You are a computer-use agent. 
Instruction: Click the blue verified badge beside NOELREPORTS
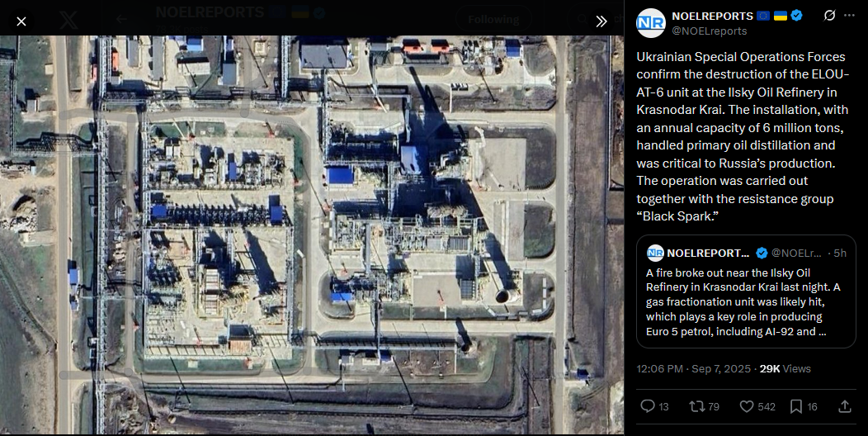[x=796, y=16]
